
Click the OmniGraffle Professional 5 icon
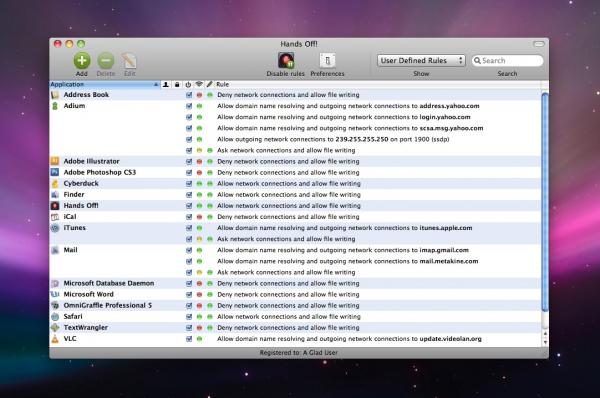coord(55,305)
